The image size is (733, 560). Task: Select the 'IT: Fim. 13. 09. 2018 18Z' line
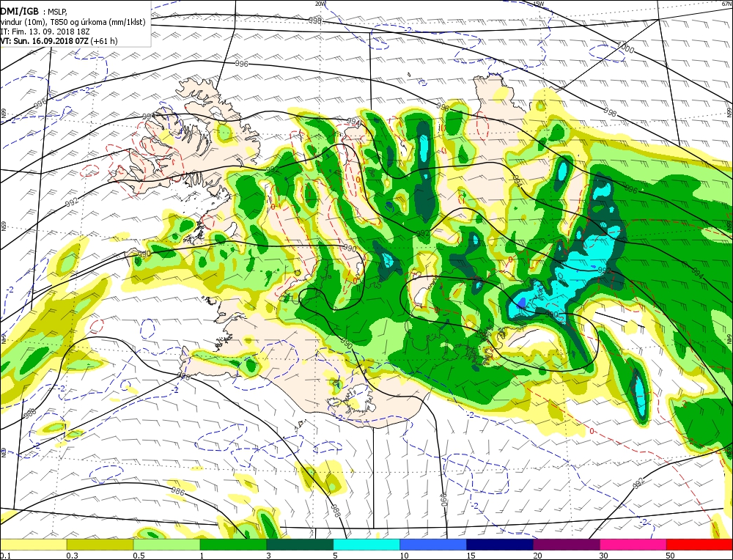[45, 32]
